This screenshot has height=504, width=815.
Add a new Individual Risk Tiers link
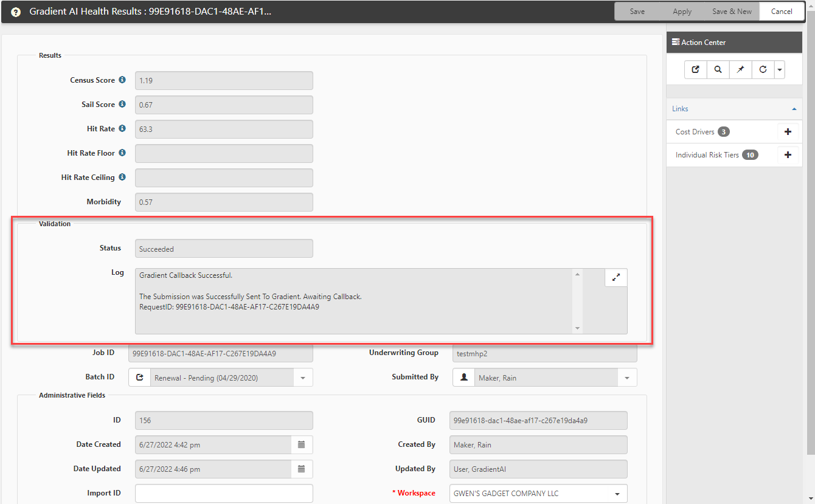(x=788, y=155)
